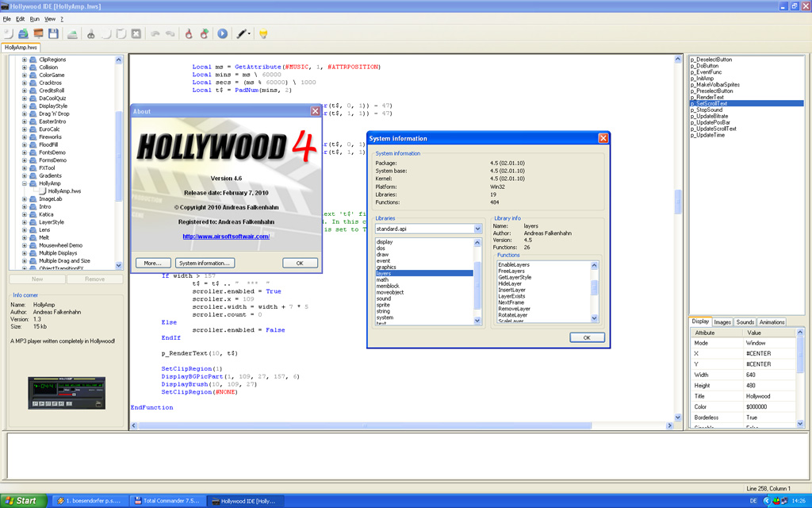This screenshot has height=508, width=812.
Task: Open the airsoftsoftwair.com link
Action: tap(226, 237)
